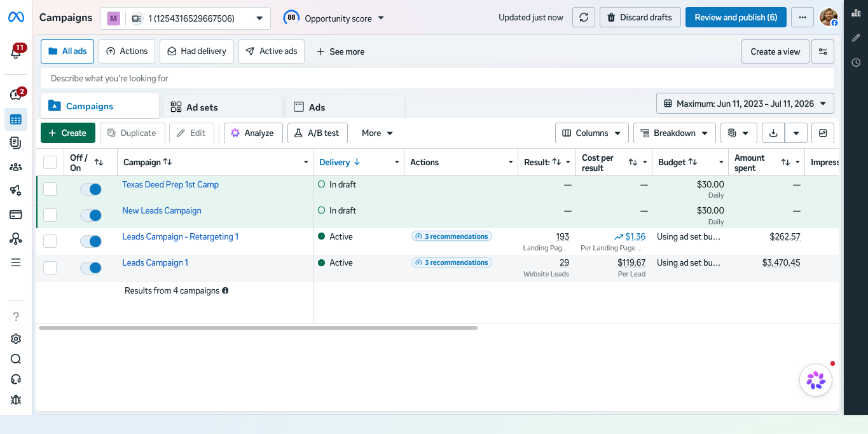The image size is (868, 434).
Task: Open the sidebar settings gear icon
Action: tap(16, 339)
